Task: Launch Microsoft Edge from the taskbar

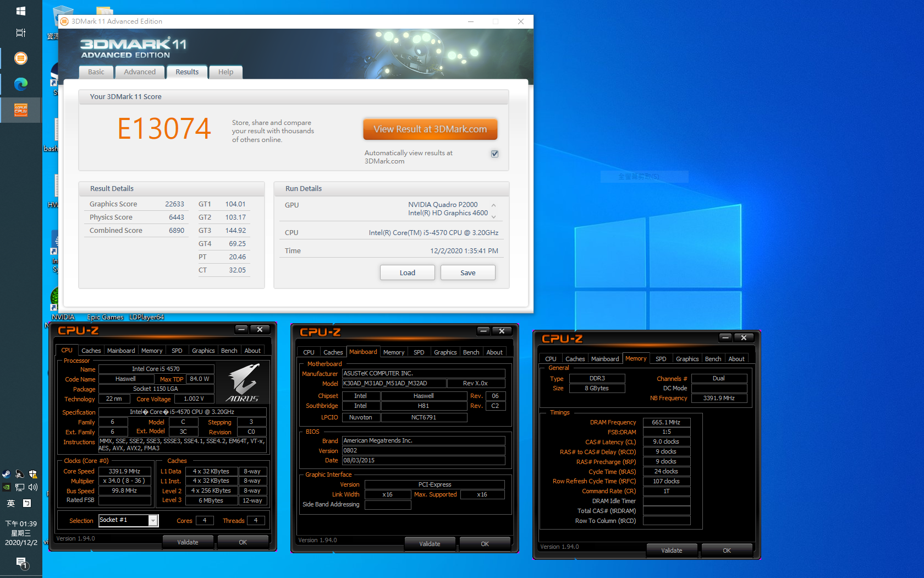Action: [x=21, y=84]
